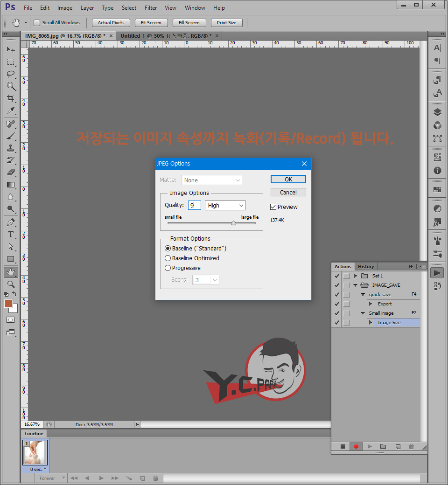Select Baseline ("Standard") format option
This screenshot has height=485, width=448.
[168, 249]
